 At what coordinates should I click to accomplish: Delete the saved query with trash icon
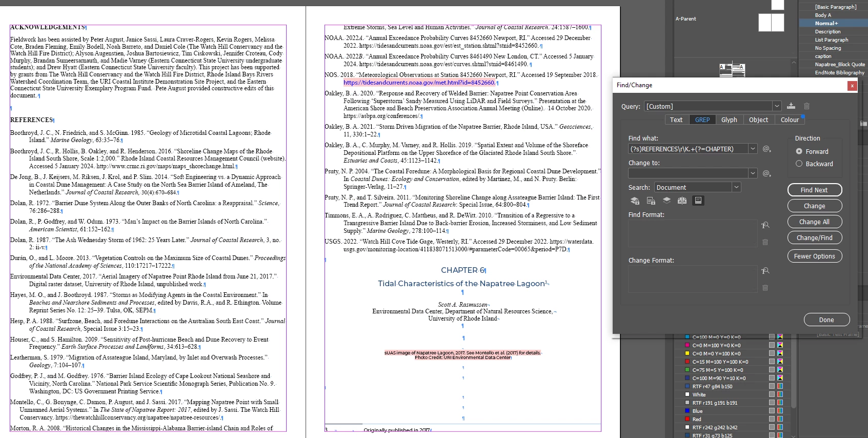806,106
